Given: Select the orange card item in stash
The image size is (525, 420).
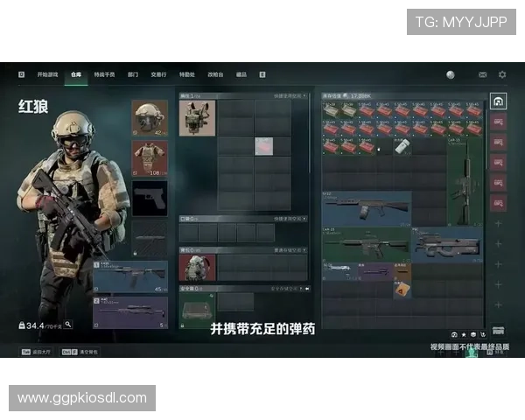Looking at the screenshot, I should (x=402, y=290).
